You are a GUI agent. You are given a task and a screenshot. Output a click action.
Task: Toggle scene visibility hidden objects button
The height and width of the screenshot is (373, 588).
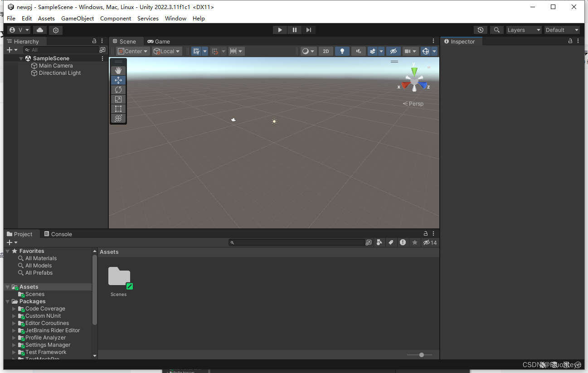tap(393, 51)
